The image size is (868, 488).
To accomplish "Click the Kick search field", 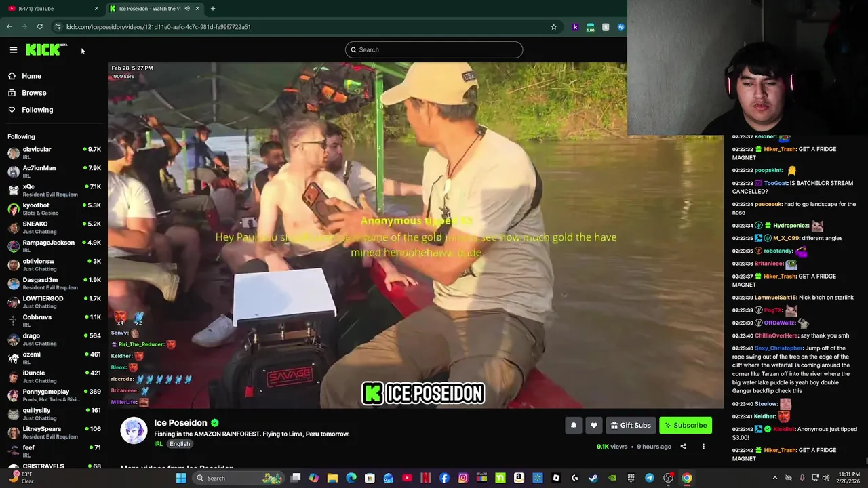I will (x=434, y=49).
